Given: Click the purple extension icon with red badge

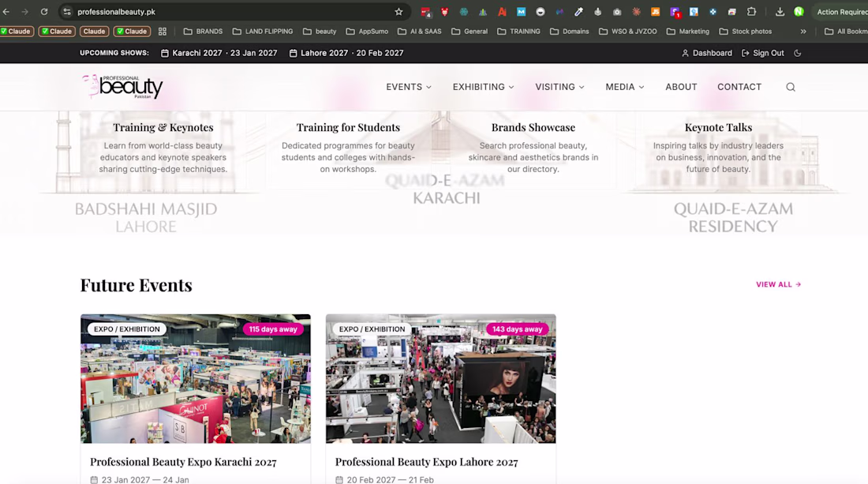Looking at the screenshot, I should click(x=675, y=12).
